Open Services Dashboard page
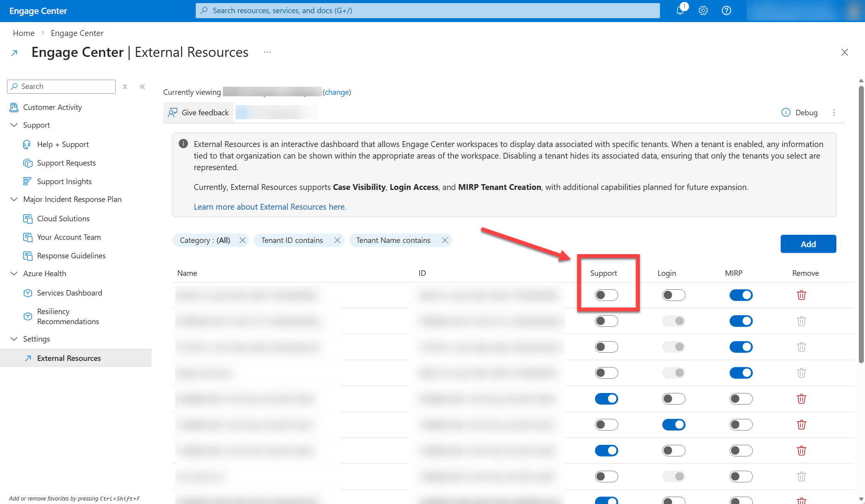Viewport: 865px width, 504px height. (70, 293)
